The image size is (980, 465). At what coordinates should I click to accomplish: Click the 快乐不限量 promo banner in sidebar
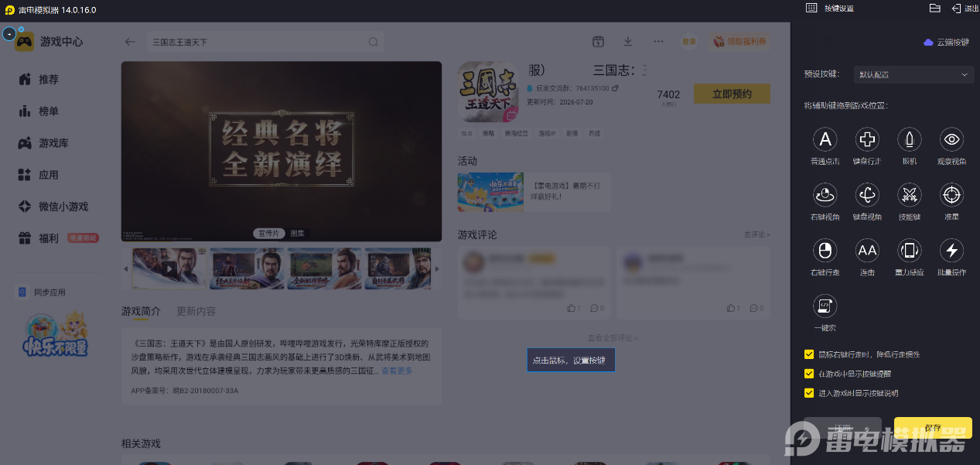[54, 333]
